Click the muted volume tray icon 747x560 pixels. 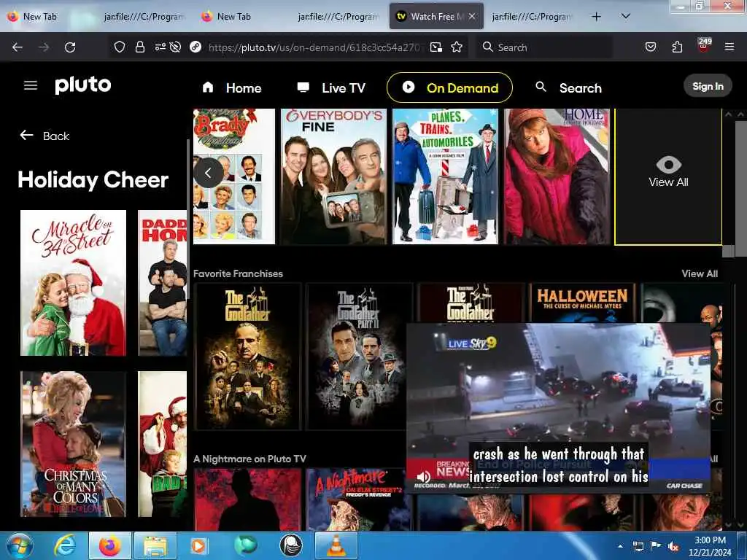click(x=673, y=547)
